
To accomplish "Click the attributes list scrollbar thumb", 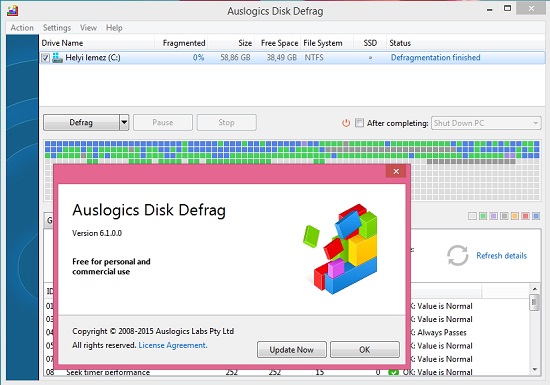I will (x=534, y=302).
